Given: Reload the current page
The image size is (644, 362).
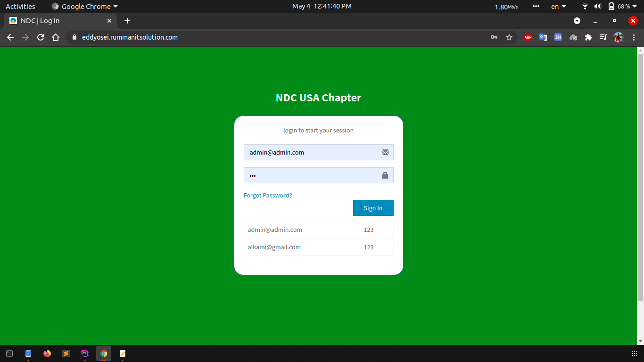Looking at the screenshot, I should click(41, 37).
